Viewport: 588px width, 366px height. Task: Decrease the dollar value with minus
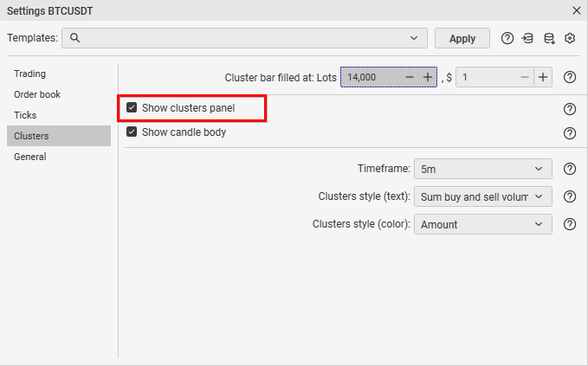pos(525,77)
